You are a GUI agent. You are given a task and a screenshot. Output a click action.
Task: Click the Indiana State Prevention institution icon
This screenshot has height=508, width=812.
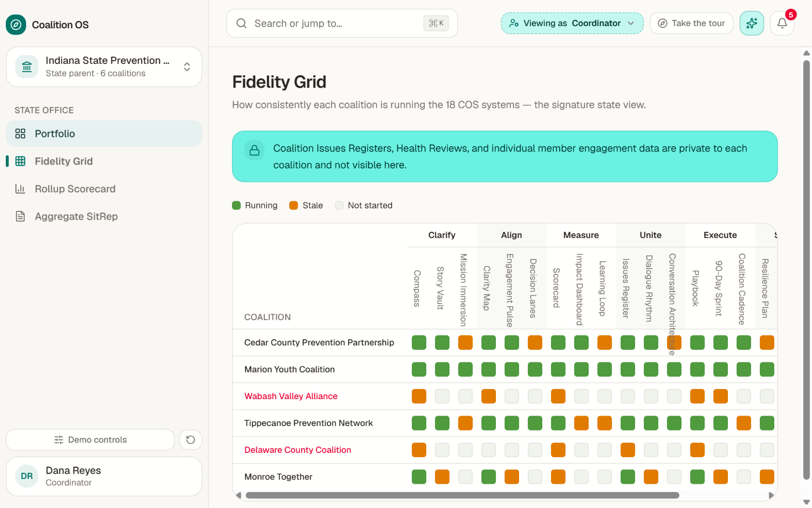27,67
